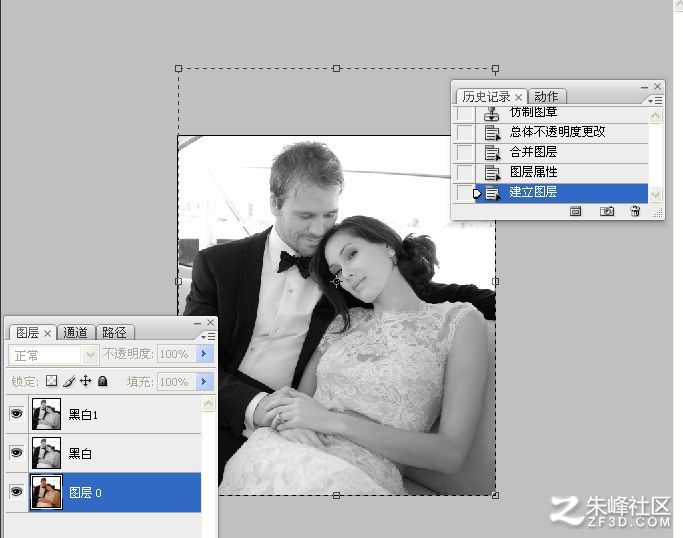Click crop handle at top center

click(x=336, y=68)
